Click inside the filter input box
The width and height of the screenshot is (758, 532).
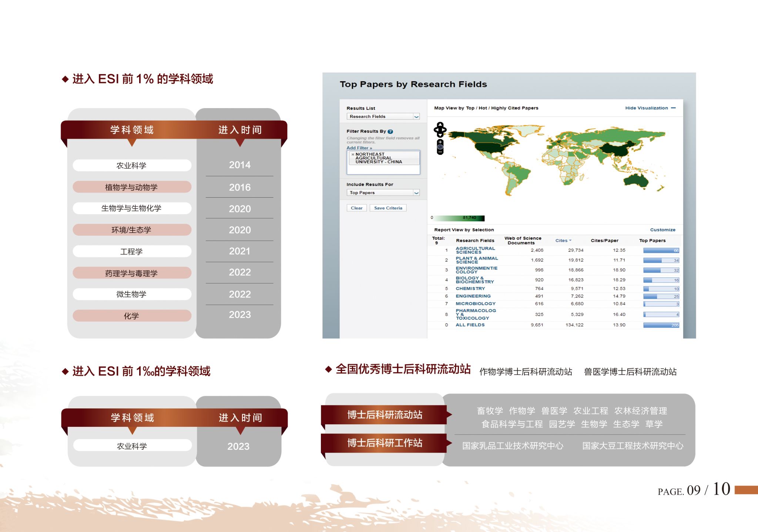[383, 170]
